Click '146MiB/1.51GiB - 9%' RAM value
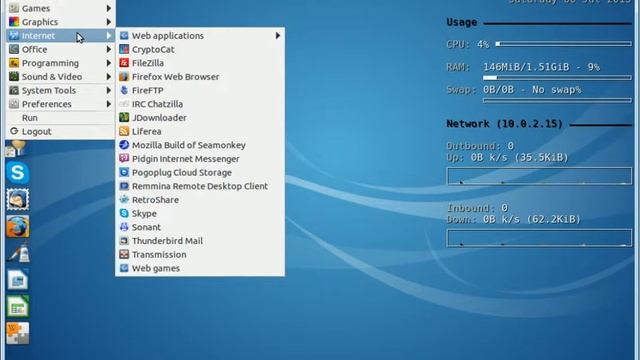The height and width of the screenshot is (360, 640). coord(541,67)
